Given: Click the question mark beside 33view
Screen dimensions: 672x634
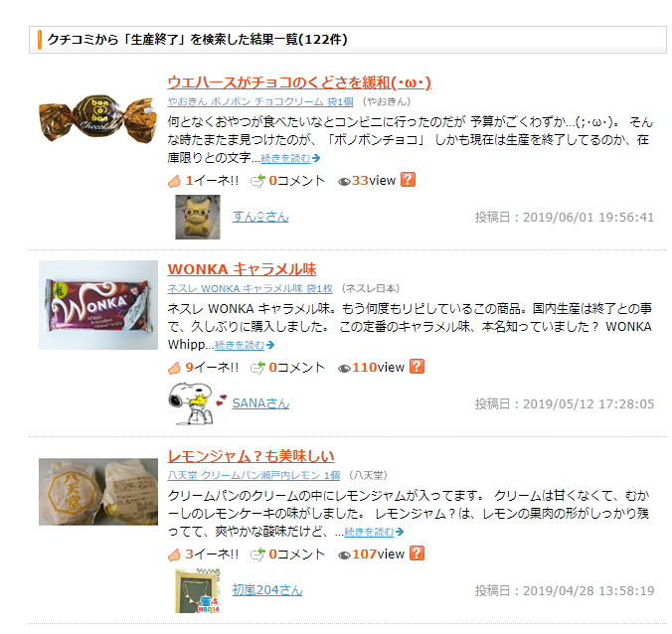Looking at the screenshot, I should pos(408,180).
